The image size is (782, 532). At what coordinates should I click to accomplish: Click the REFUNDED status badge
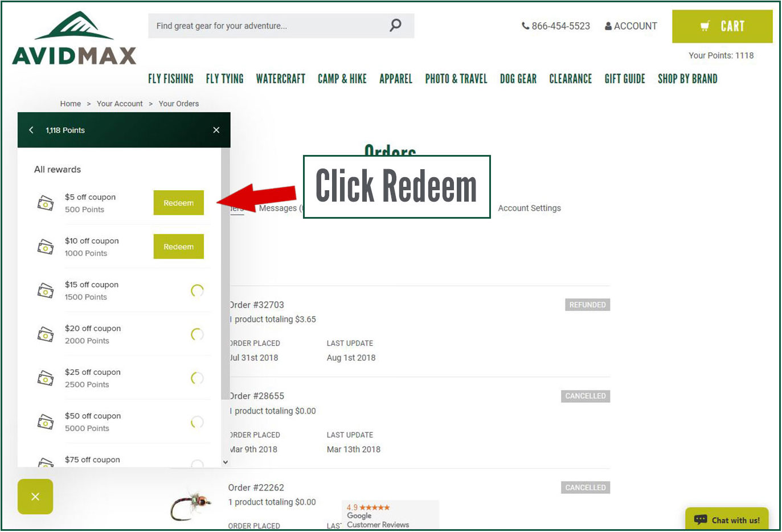(587, 305)
